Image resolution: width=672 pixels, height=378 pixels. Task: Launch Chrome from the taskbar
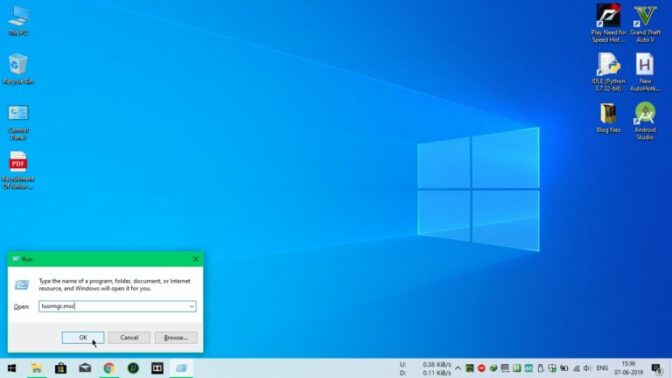pos(109,368)
